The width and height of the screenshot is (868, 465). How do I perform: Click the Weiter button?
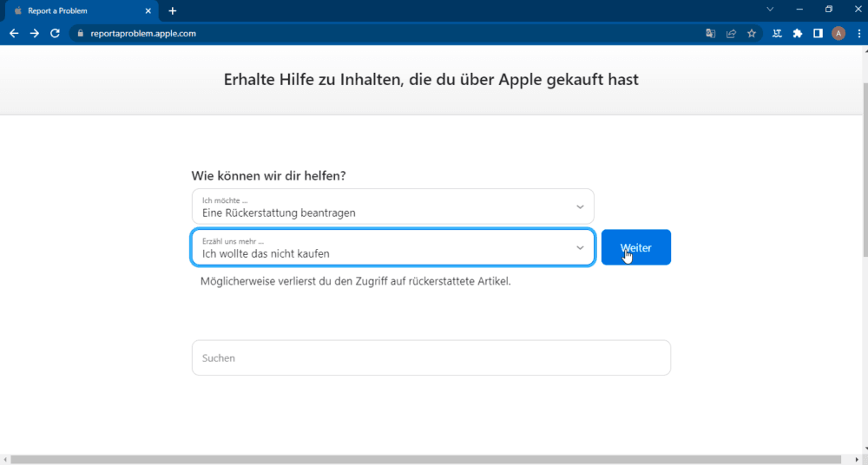636,247
